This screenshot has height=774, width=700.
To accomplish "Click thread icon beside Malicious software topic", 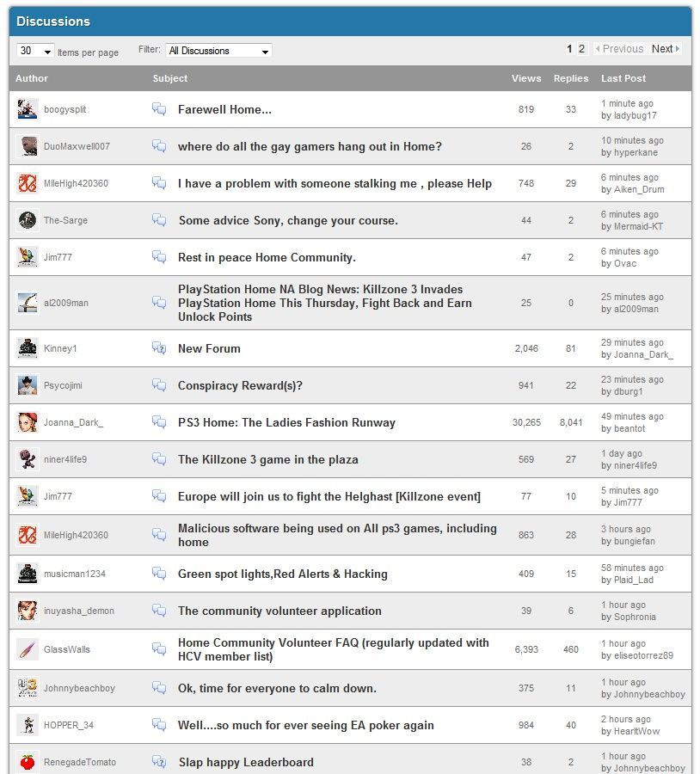I will [159, 535].
